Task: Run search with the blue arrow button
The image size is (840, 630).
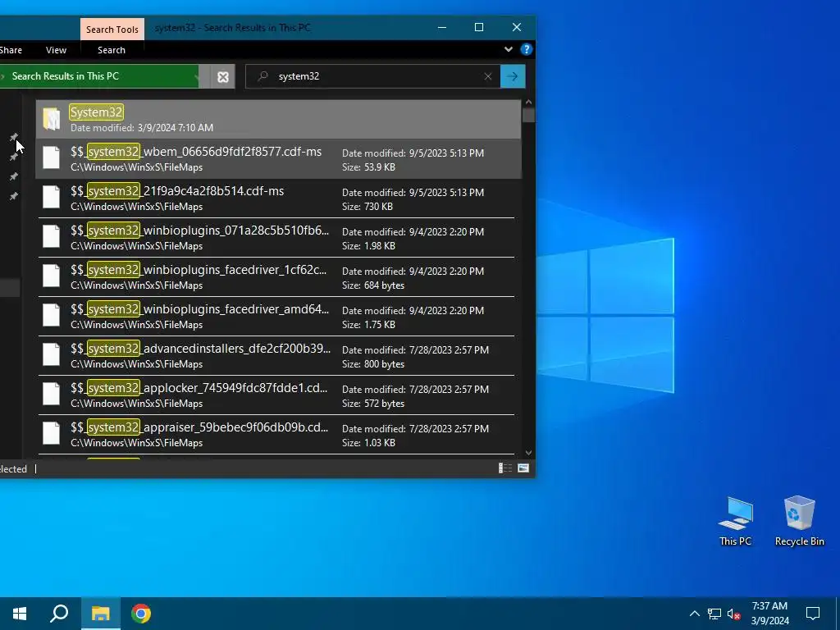Action: tap(513, 76)
